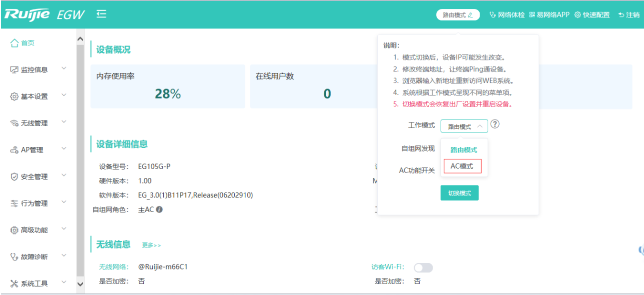644x295 pixels.
Task: Click the info icon beside 主AC
Action: click(x=159, y=210)
